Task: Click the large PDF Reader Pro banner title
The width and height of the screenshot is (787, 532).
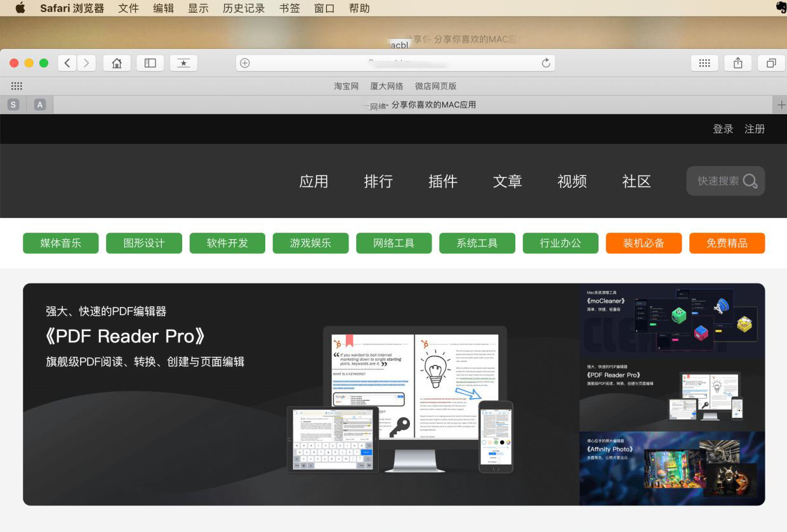Action: [x=126, y=336]
